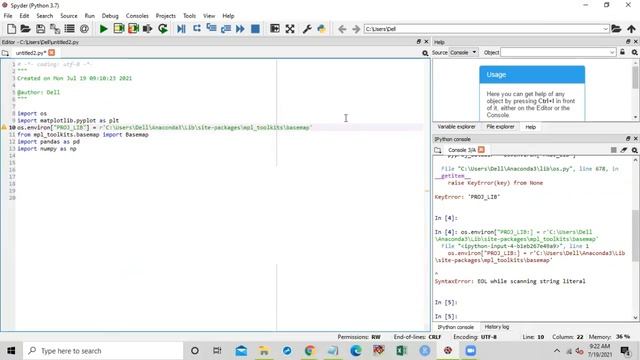Open the Tools menu
The height and width of the screenshot is (360, 640).
(x=189, y=16)
